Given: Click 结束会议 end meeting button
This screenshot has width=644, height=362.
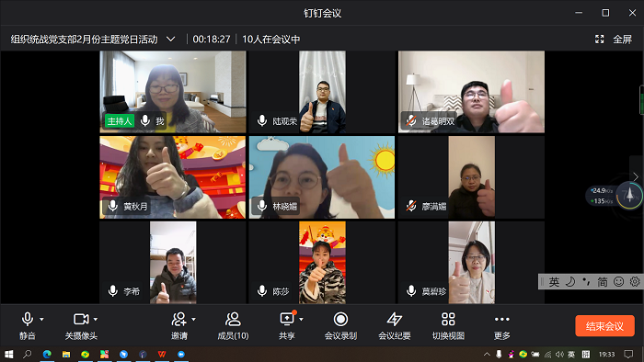Looking at the screenshot, I should 604,326.
